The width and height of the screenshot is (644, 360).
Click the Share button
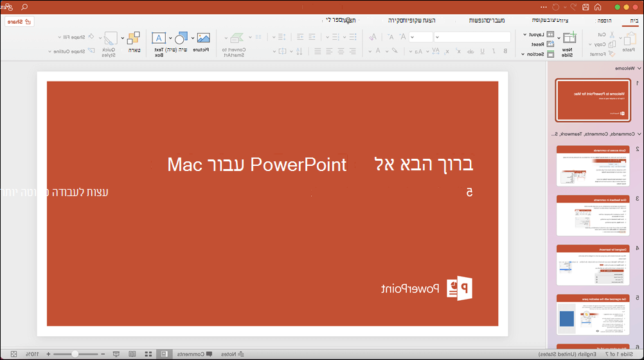(19, 21)
